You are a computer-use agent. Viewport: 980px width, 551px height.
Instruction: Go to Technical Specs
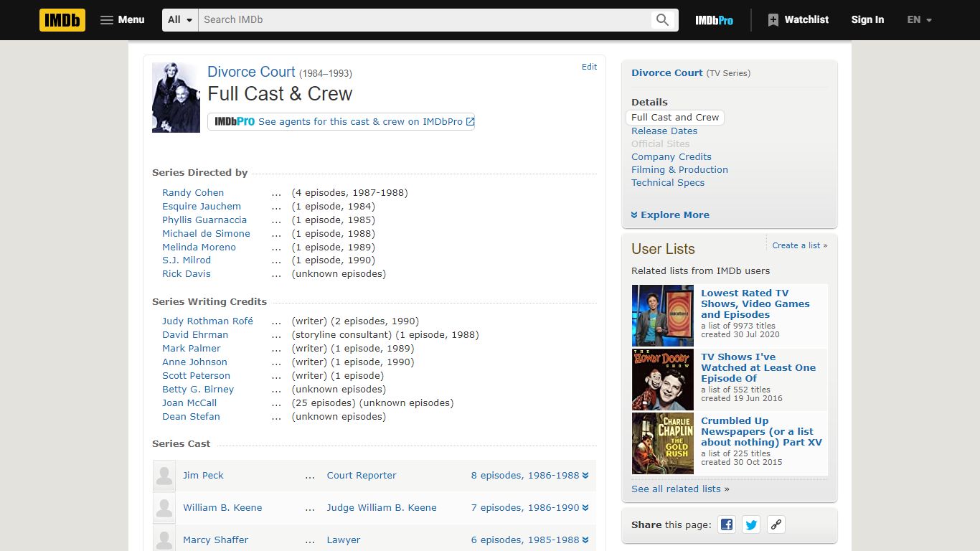point(668,182)
